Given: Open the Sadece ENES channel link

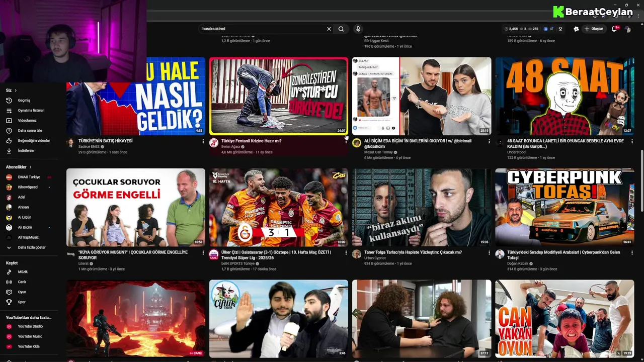Looking at the screenshot, I should point(89,147).
